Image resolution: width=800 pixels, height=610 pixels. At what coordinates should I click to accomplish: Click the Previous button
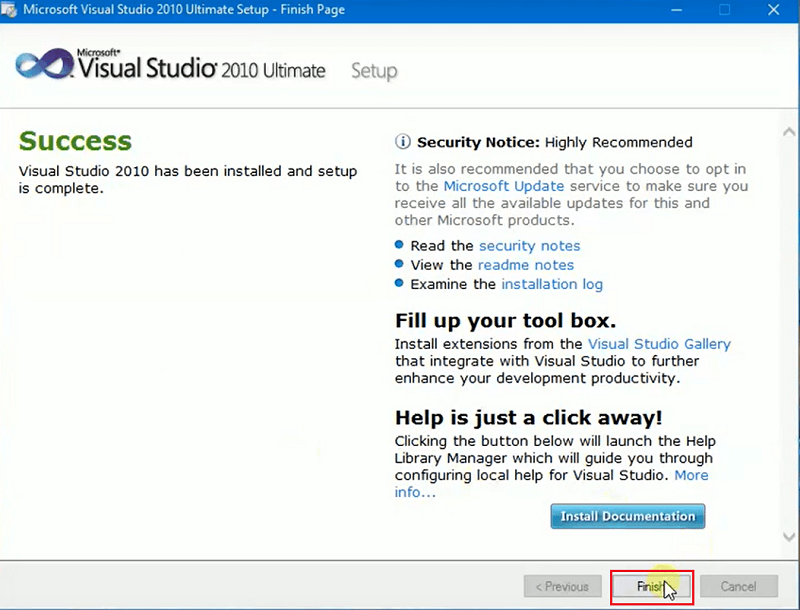click(562, 587)
